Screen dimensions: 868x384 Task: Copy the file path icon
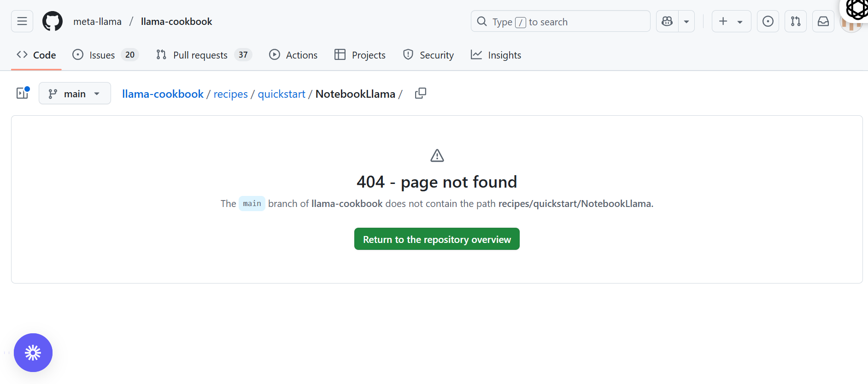coord(421,93)
